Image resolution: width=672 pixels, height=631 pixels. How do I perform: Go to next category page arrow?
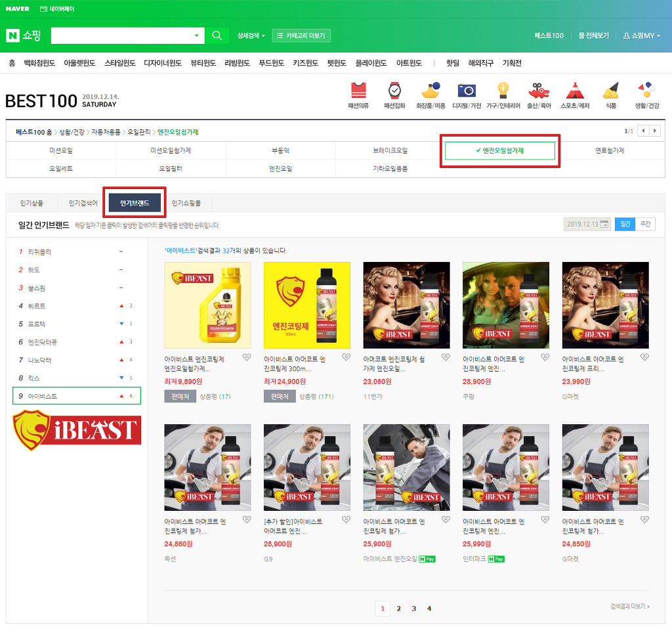pos(655,131)
